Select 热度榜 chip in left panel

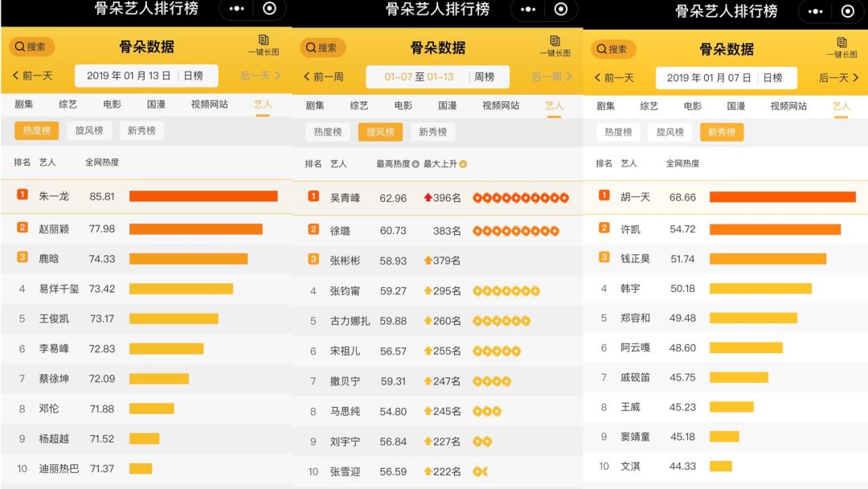click(36, 131)
